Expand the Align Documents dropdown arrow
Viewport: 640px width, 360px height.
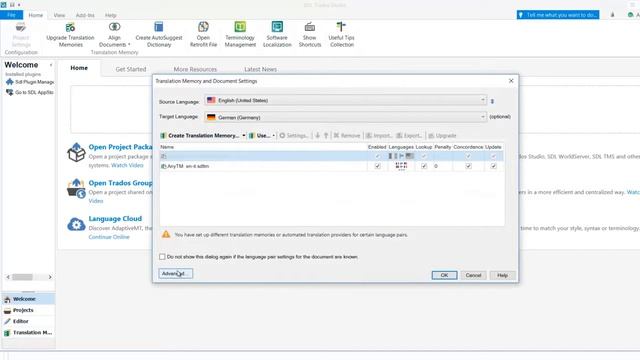[x=129, y=44]
